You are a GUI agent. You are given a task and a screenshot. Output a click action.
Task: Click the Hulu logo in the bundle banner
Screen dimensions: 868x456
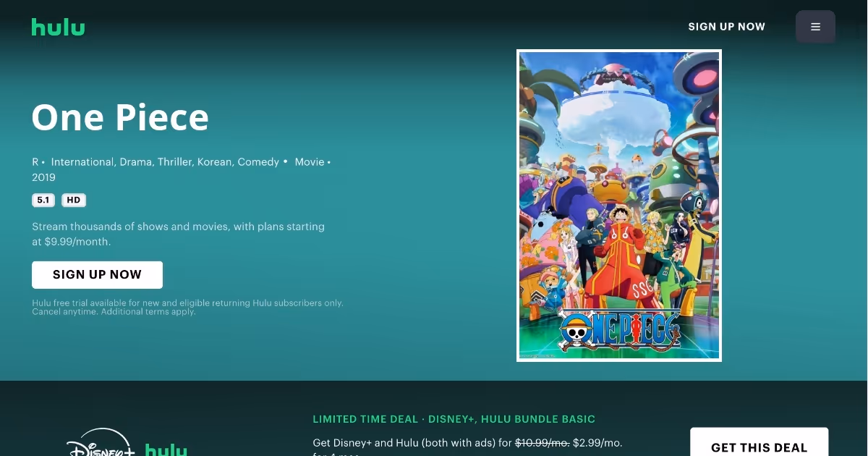166,450
